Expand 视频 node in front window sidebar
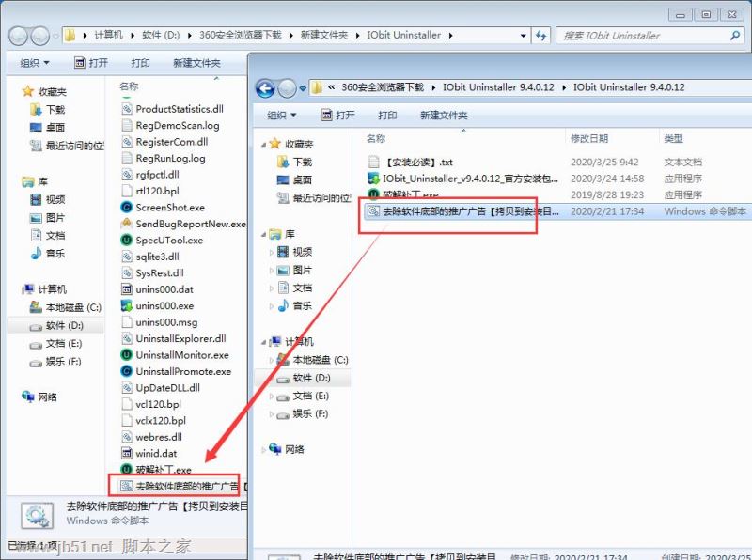 pos(272,252)
